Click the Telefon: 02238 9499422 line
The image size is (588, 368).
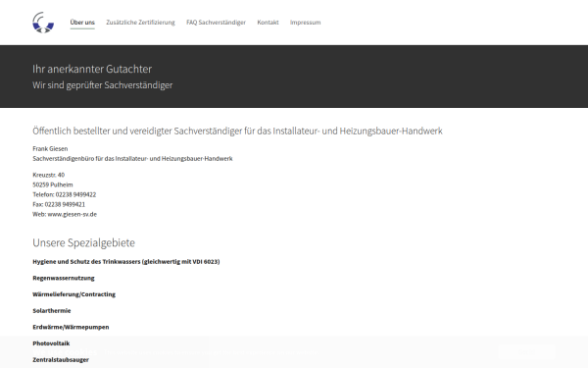[x=64, y=194]
